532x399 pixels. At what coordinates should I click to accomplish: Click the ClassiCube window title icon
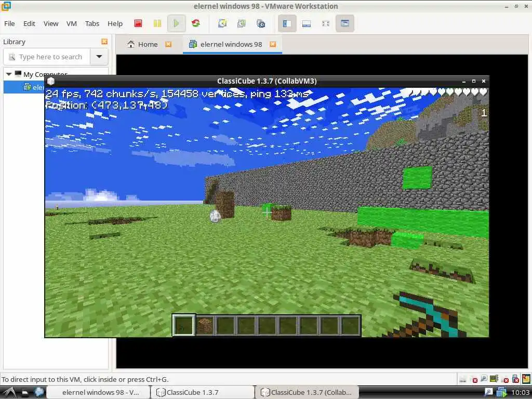pos(51,81)
